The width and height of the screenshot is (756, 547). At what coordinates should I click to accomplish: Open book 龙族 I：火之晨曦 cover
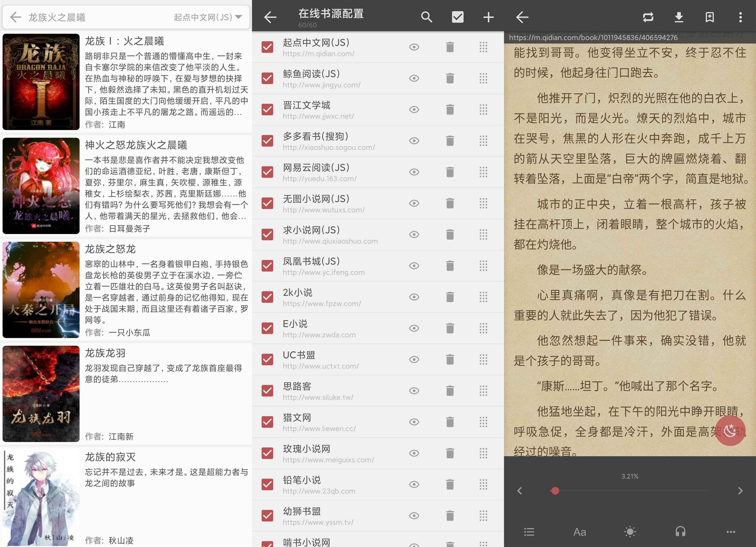41,82
